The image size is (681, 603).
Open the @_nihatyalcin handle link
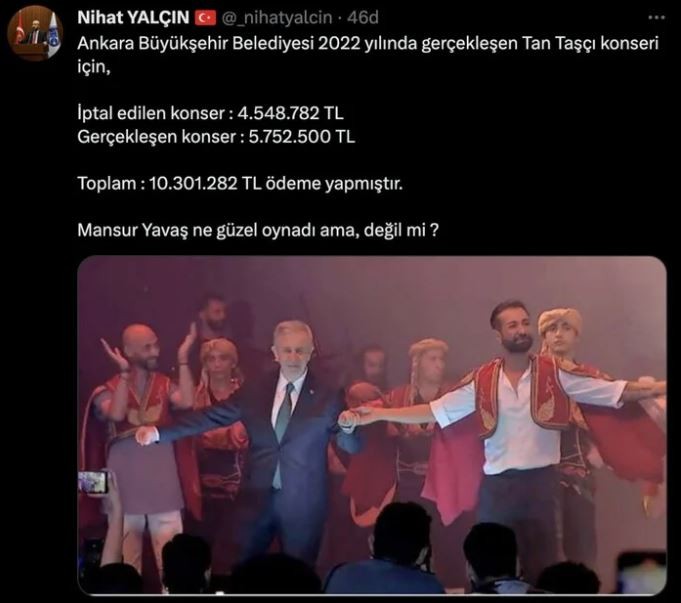click(277, 18)
